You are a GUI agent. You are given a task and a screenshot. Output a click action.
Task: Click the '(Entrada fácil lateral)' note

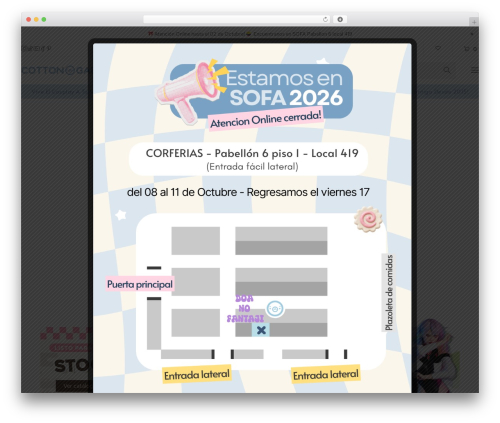coord(252,167)
